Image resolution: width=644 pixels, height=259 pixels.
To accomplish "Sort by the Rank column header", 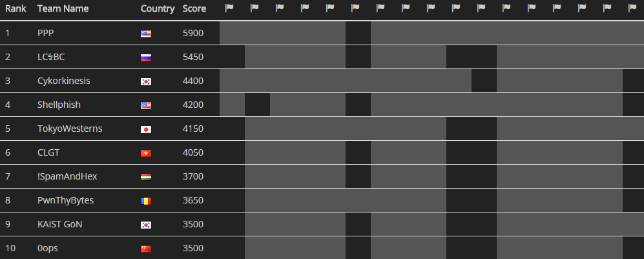I will coord(16,9).
